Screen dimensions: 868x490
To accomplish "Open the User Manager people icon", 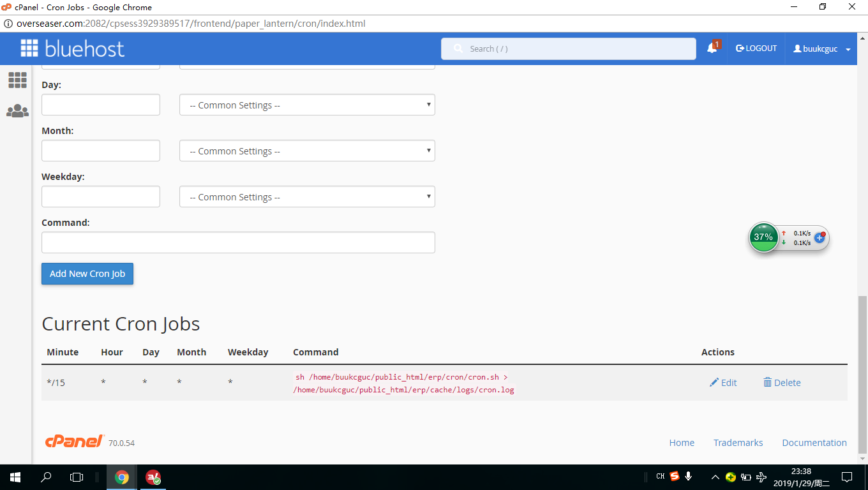I will tap(17, 111).
